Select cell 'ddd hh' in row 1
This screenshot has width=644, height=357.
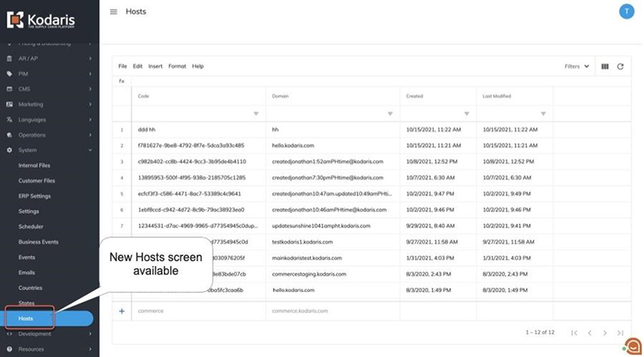(198, 129)
